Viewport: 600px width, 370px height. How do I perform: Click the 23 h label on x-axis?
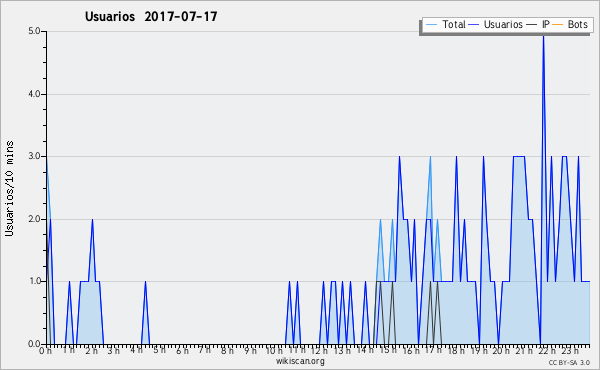click(x=570, y=351)
